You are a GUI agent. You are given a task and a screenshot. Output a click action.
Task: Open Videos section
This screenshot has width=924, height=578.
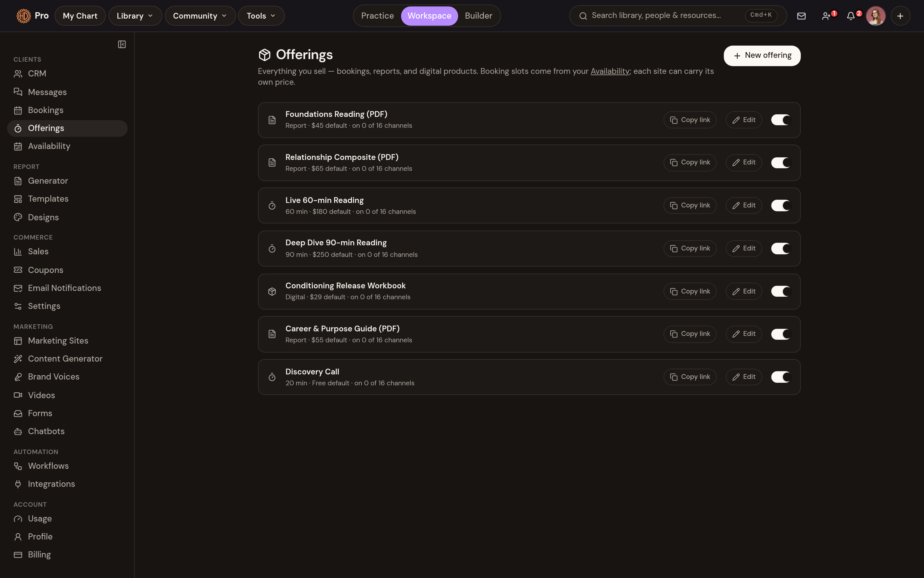[x=67, y=395]
